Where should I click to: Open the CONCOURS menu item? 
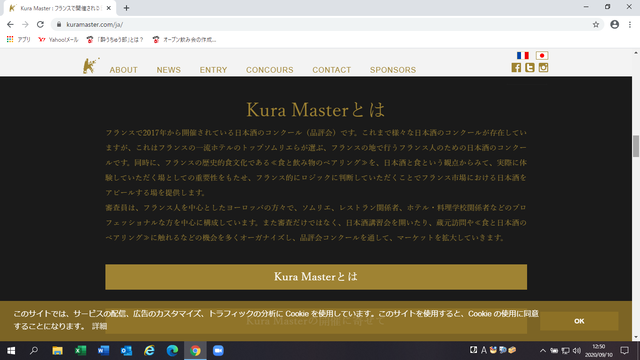point(270,70)
